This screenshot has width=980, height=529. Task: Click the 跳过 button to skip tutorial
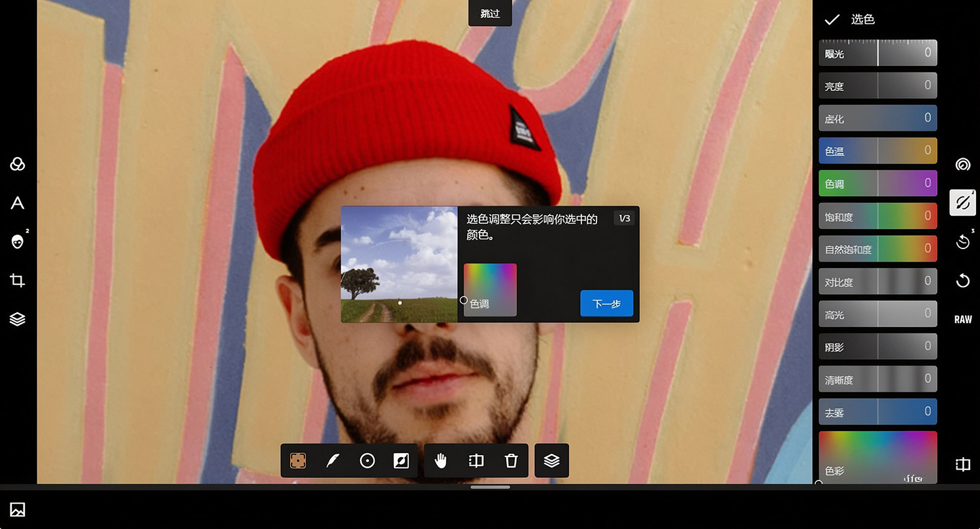[490, 13]
